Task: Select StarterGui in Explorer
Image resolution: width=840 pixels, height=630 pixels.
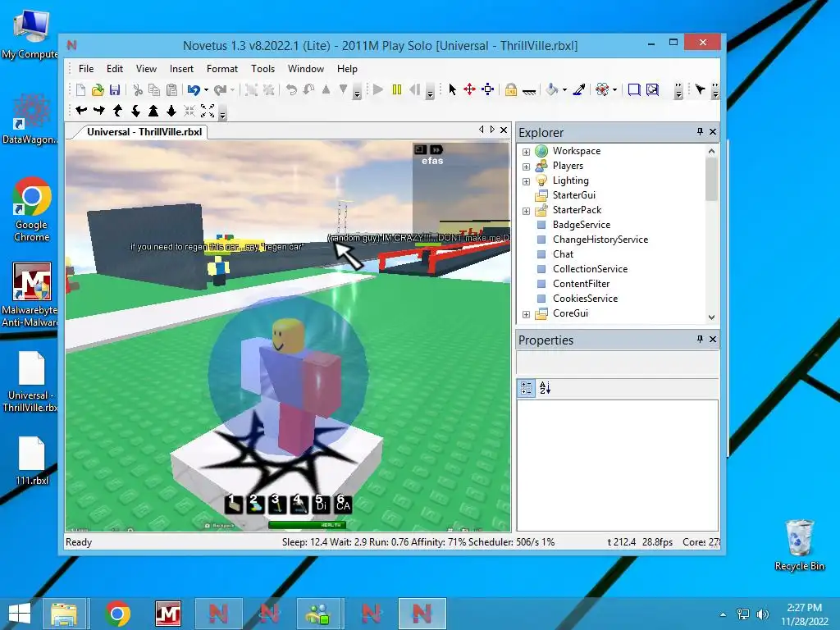Action: [x=573, y=195]
